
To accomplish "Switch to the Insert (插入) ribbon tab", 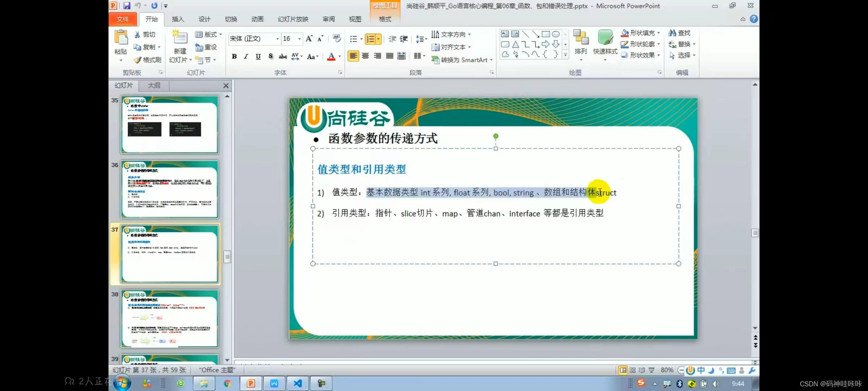I will coord(178,19).
